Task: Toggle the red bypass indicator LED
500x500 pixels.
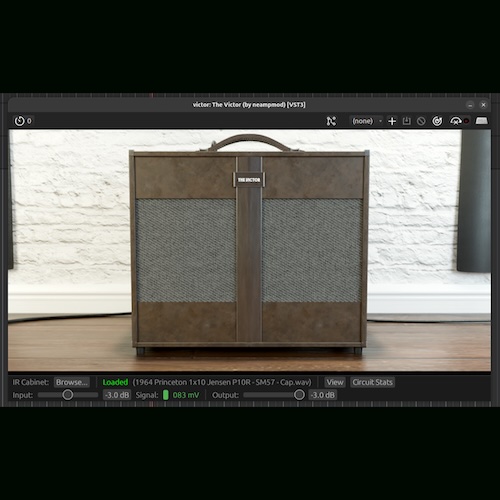Action: [x=466, y=121]
